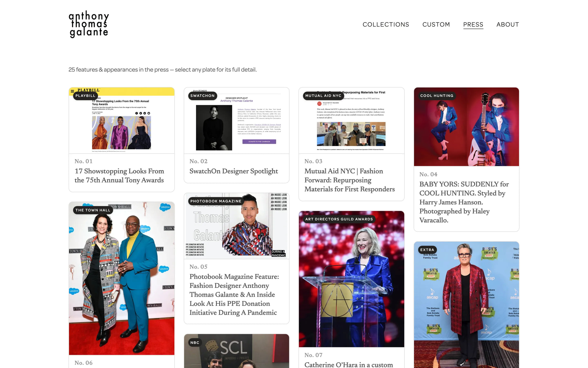The height and width of the screenshot is (368, 588).
Task: Open 'Photobook Magazine Feature' article title
Action: pos(234,294)
